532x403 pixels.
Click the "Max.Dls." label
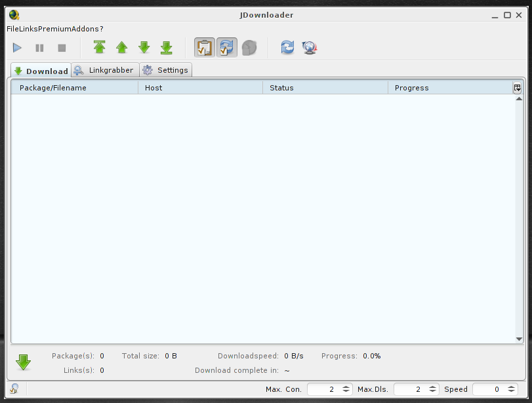[x=373, y=389]
